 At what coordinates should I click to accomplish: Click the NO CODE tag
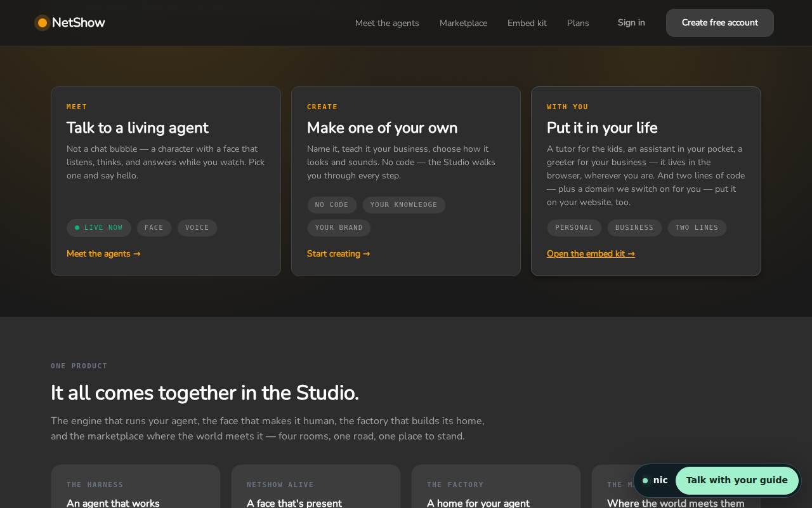point(332,204)
